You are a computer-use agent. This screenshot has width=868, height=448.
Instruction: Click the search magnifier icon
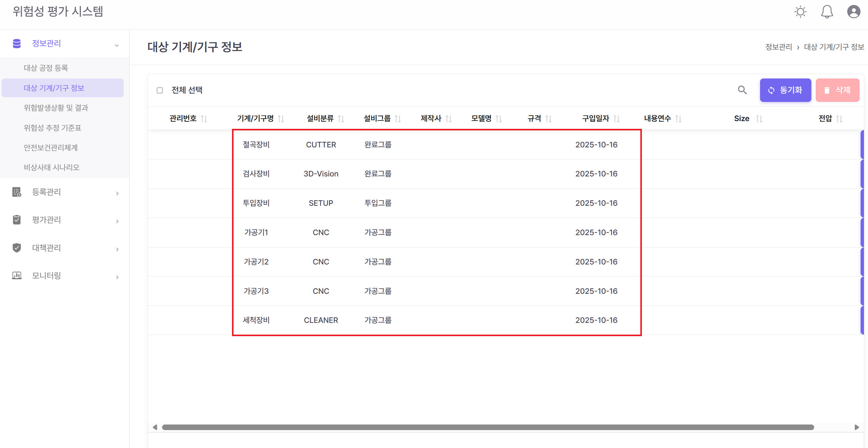(742, 90)
